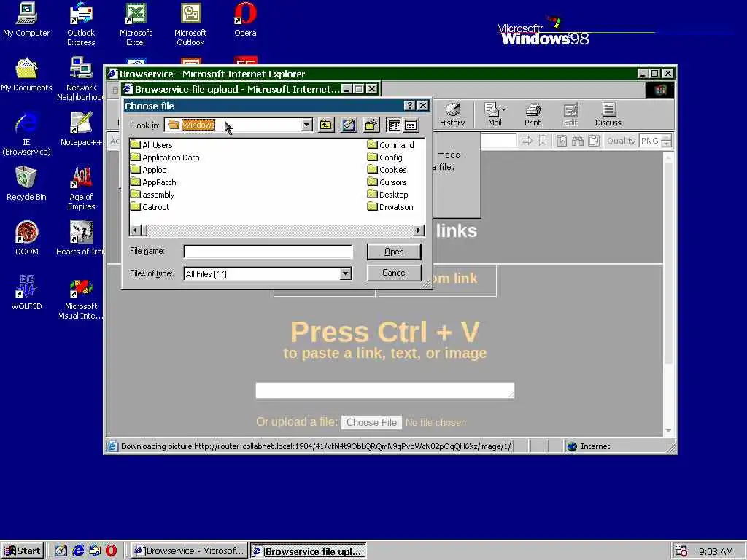Select the WOLF3D desktop icon
This screenshot has height=560, width=747.
[27, 293]
